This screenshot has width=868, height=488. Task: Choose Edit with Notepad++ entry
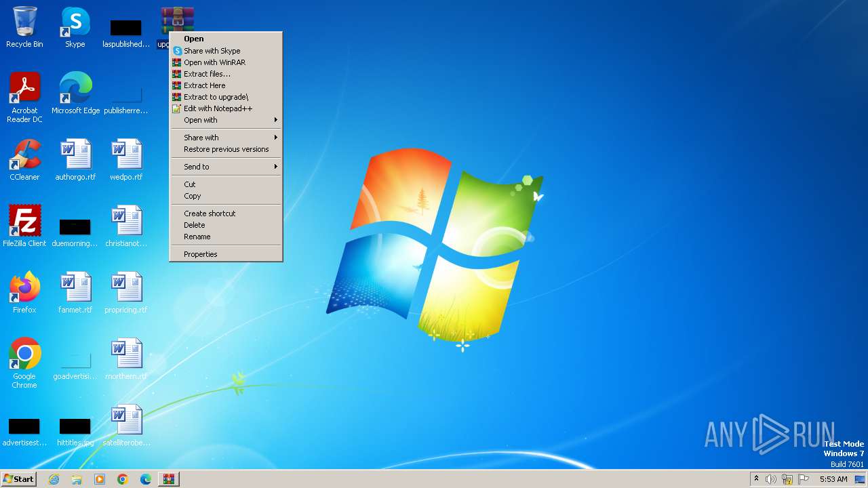pyautogui.click(x=226, y=108)
